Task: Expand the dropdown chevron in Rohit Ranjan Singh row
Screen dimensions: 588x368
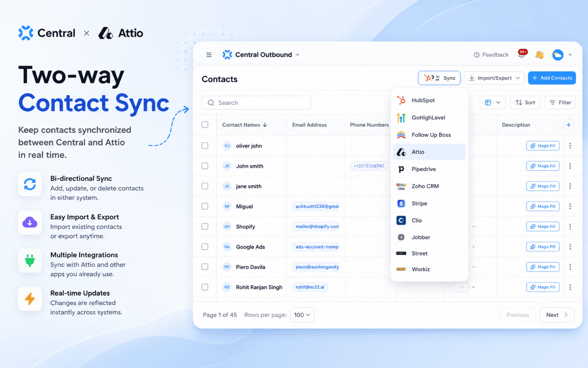Action: click(473, 287)
